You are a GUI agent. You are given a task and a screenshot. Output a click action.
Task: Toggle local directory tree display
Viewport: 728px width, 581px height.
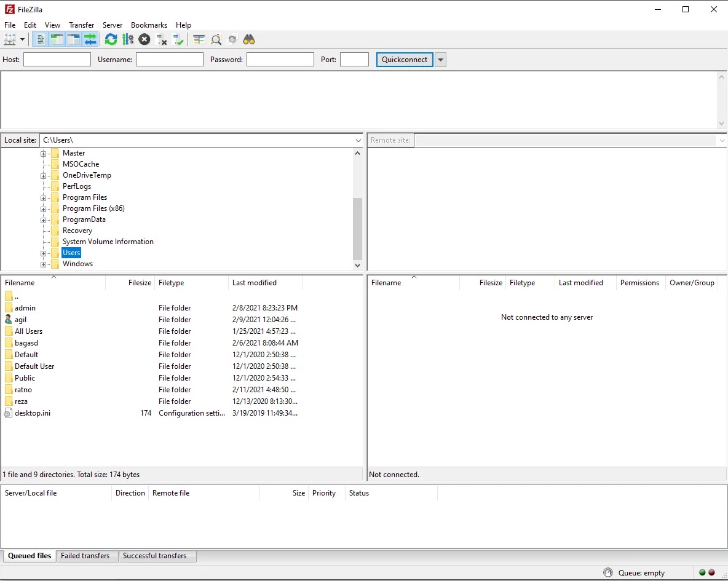point(57,40)
